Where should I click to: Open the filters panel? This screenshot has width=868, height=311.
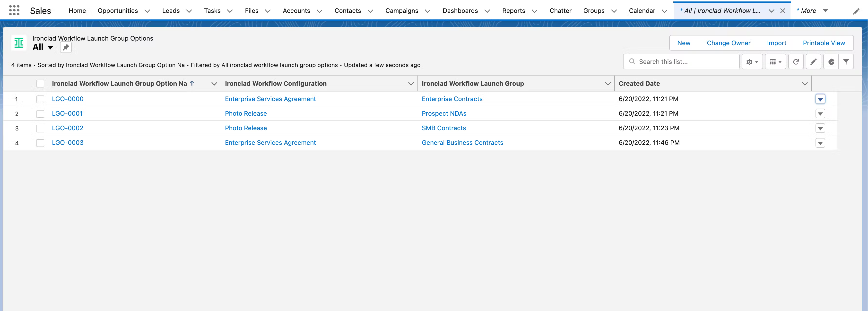coord(846,62)
